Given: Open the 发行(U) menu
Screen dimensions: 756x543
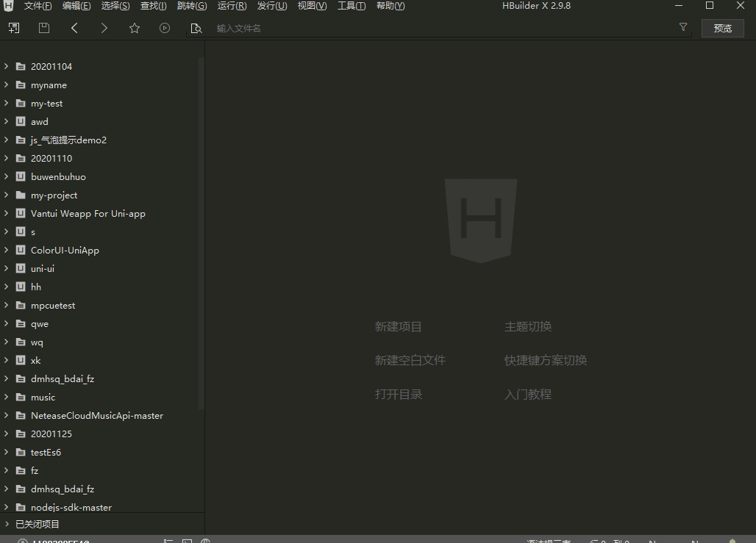Looking at the screenshot, I should (272, 6).
